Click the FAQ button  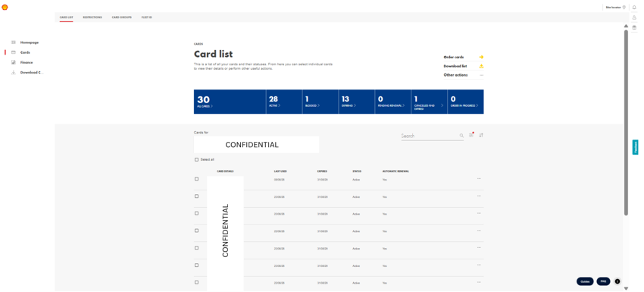pos(603,281)
